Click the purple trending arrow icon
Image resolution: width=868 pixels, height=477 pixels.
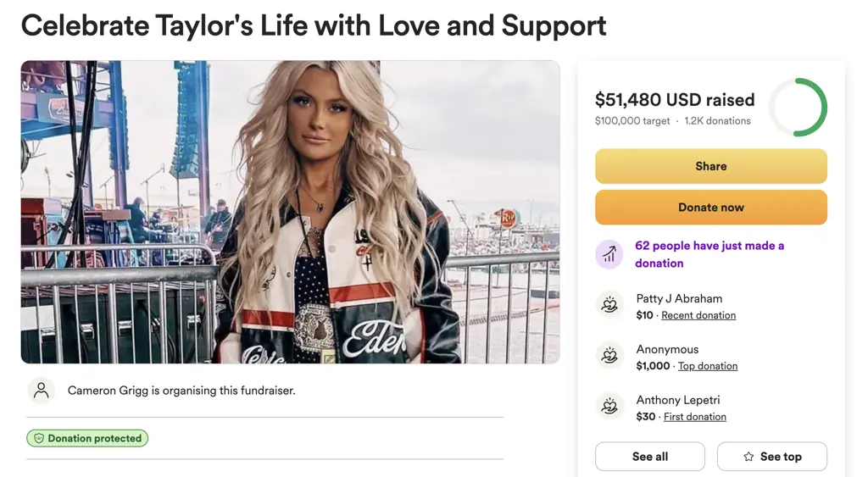tap(609, 254)
